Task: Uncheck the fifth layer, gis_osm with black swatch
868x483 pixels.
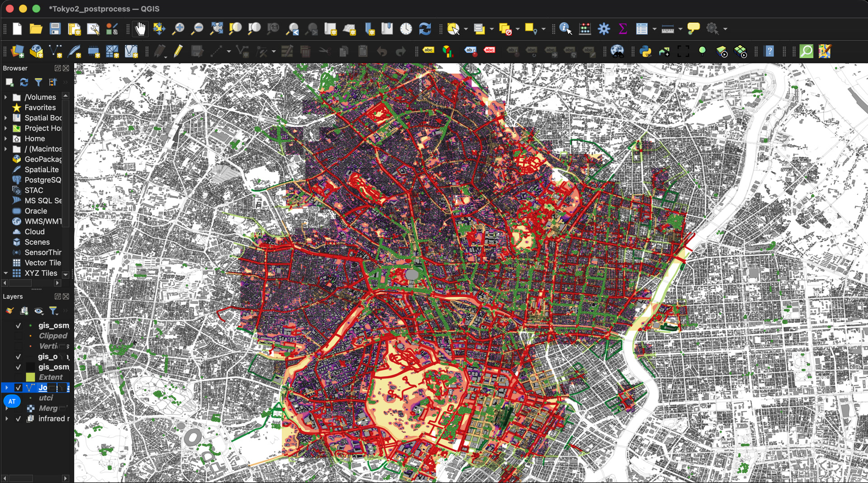Action: 18,367
